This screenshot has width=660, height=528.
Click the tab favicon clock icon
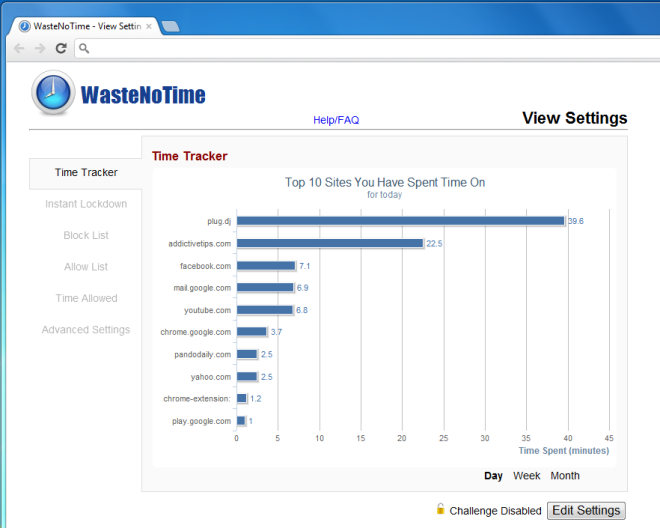click(24, 26)
